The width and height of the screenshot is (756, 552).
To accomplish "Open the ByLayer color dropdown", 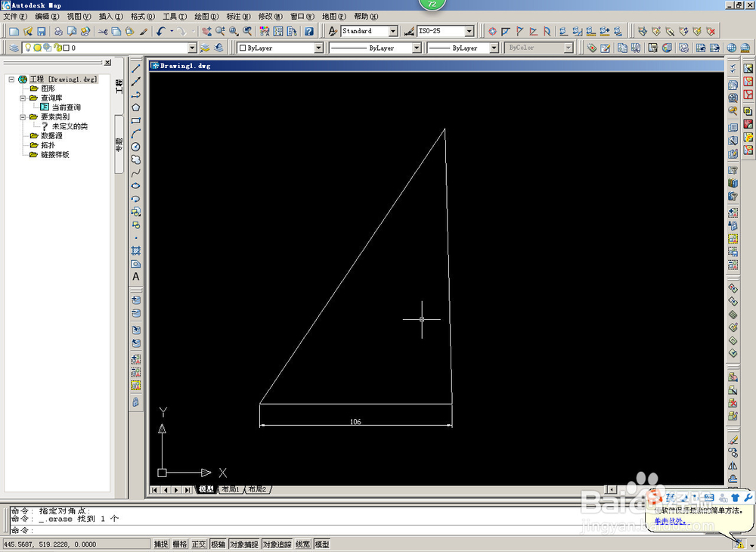I will [318, 48].
